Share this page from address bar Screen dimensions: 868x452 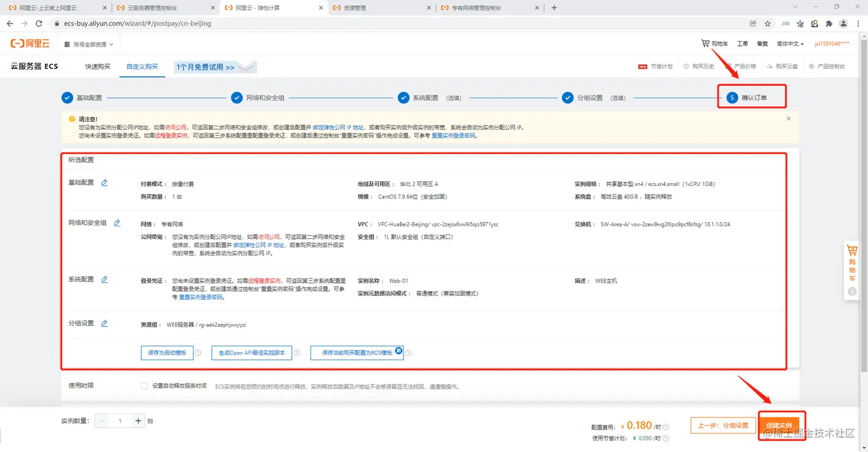point(753,24)
